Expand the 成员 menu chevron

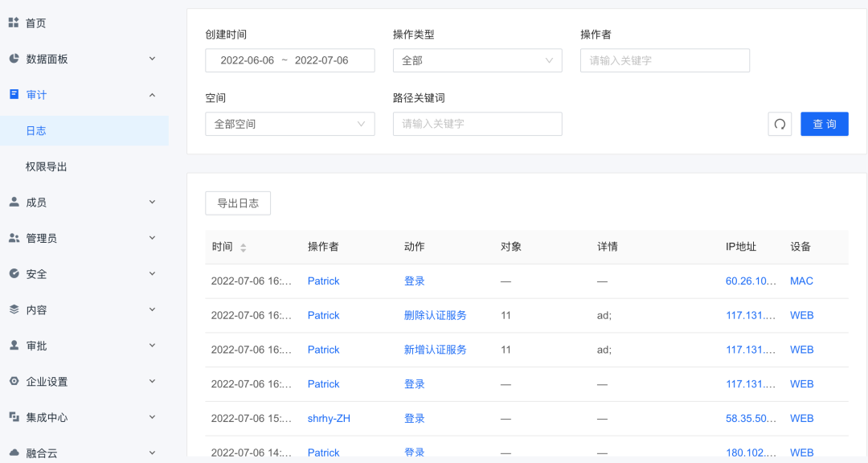(152, 202)
